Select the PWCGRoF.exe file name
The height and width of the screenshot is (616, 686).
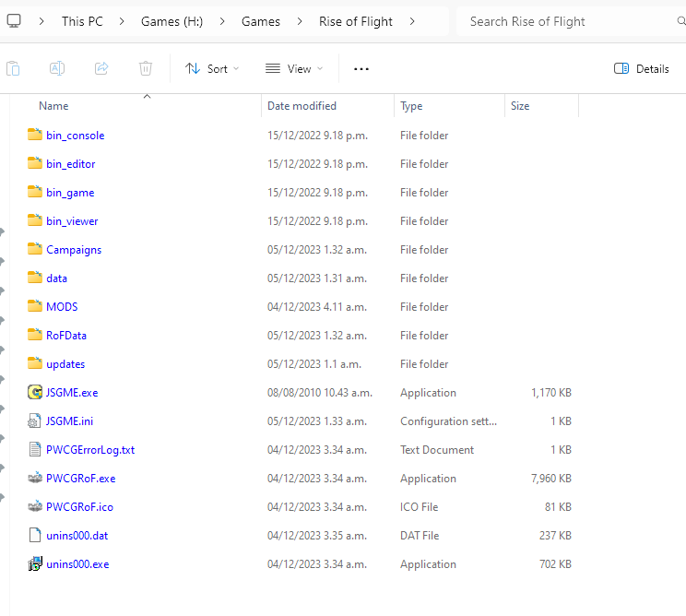(81, 479)
